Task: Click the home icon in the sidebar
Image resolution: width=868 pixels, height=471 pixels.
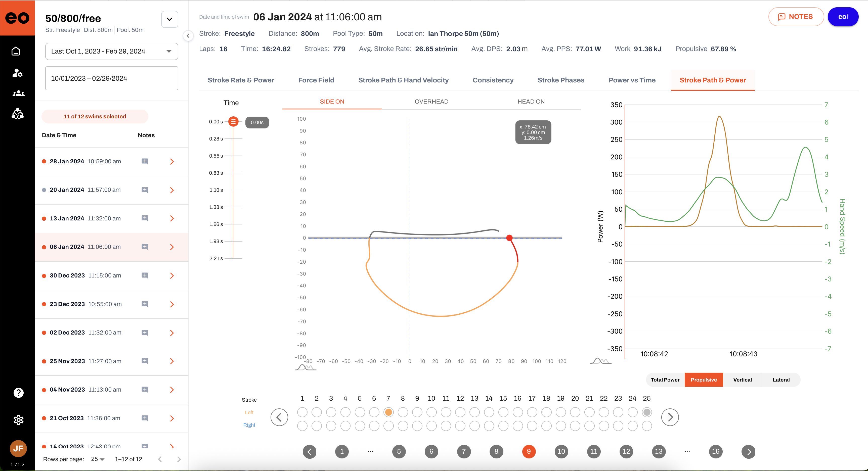Action: 16,51
